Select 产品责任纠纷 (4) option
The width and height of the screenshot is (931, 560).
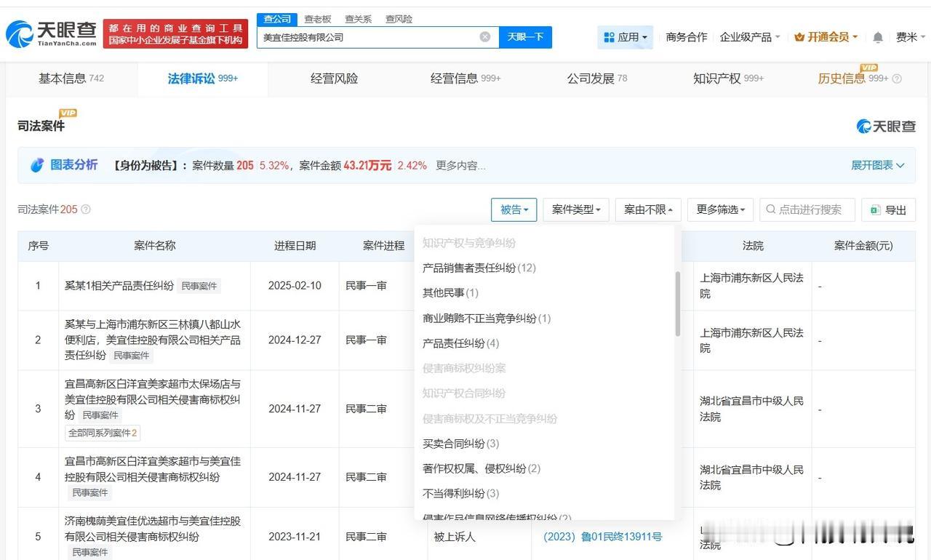point(461,343)
